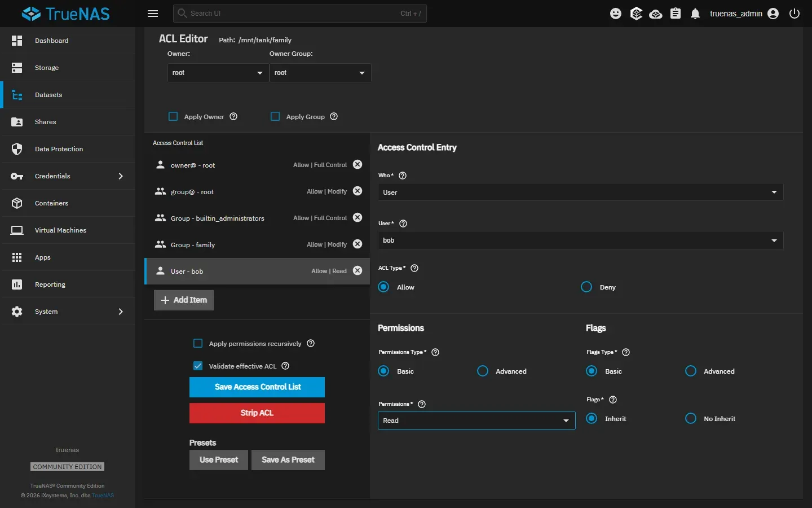Click the Search UI input field
Viewport: 812px width, 508px height.
pyautogui.click(x=300, y=14)
